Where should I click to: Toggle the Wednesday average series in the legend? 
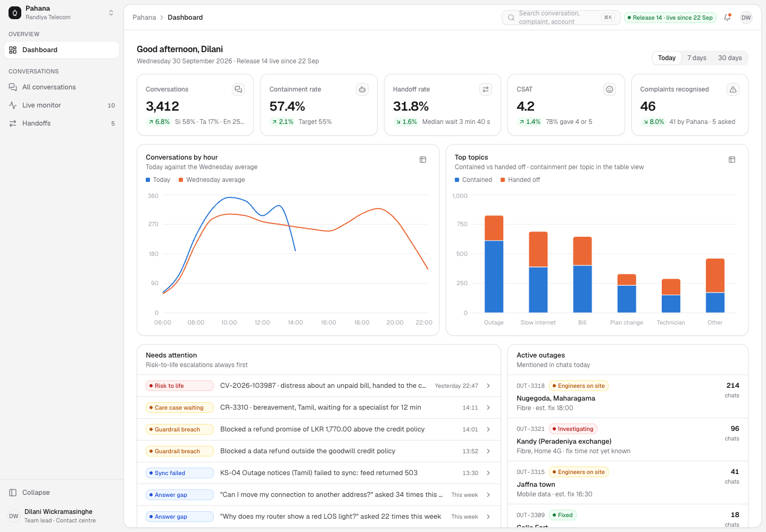(212, 180)
